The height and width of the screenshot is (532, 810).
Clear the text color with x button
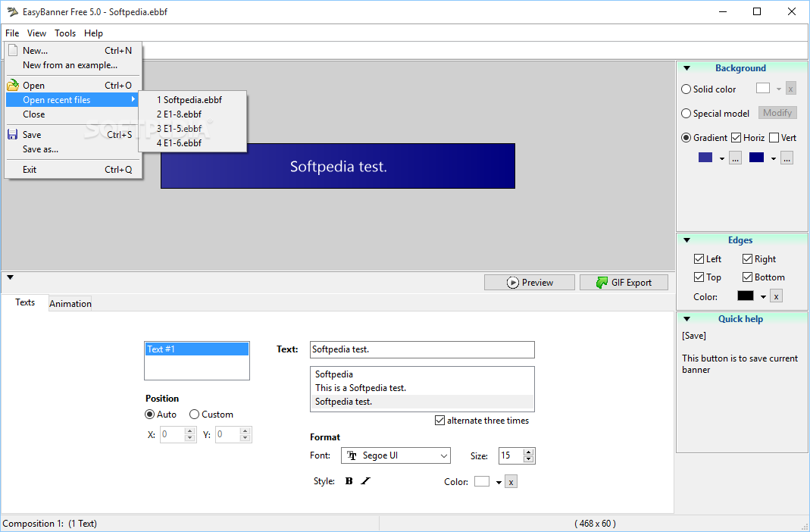[511, 482]
